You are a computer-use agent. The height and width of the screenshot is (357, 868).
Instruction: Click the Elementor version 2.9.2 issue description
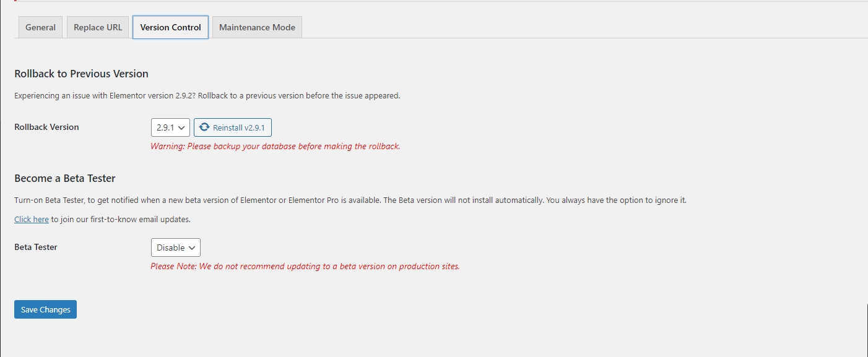coord(207,96)
